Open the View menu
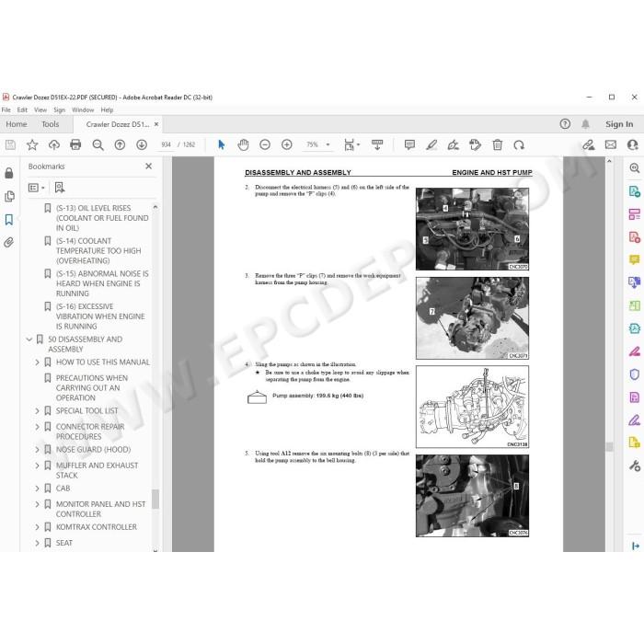Image resolution: width=644 pixels, height=644 pixels. point(40,110)
